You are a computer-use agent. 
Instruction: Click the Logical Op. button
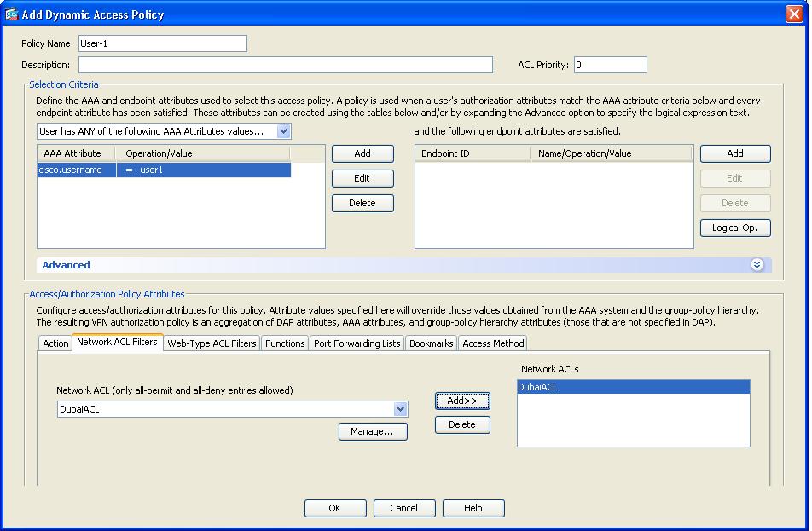[x=735, y=228]
